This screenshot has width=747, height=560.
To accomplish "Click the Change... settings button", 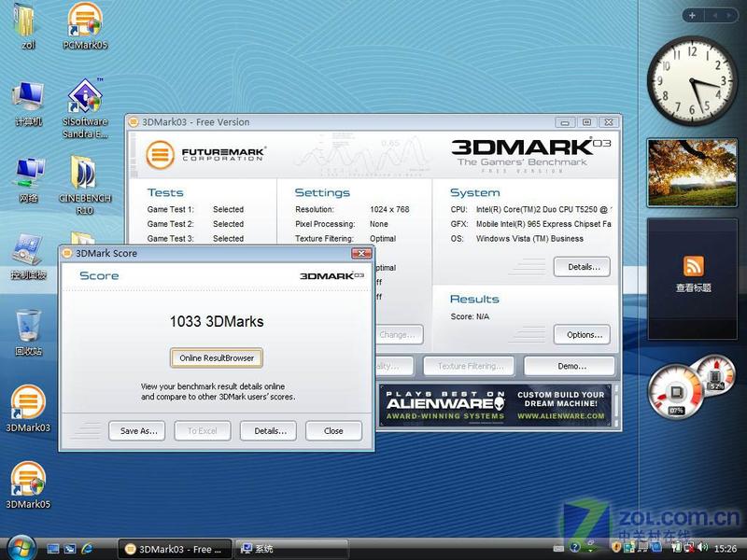I will click(x=400, y=335).
